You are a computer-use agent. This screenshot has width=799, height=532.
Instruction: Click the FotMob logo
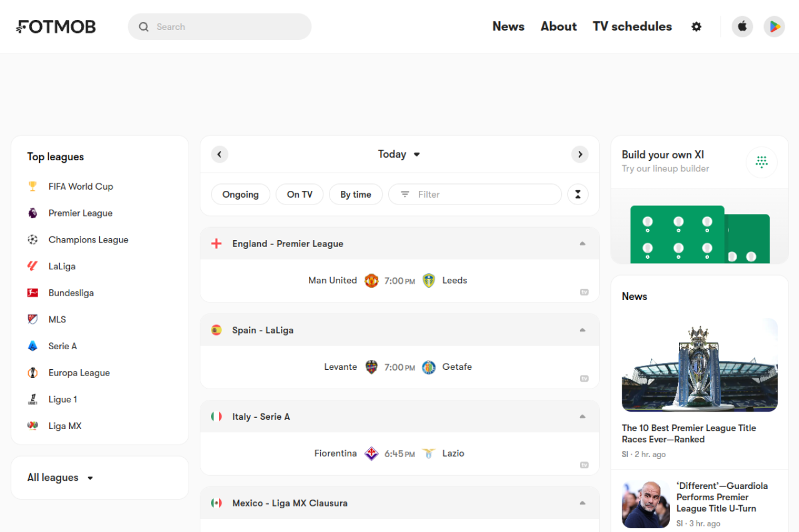click(56, 27)
